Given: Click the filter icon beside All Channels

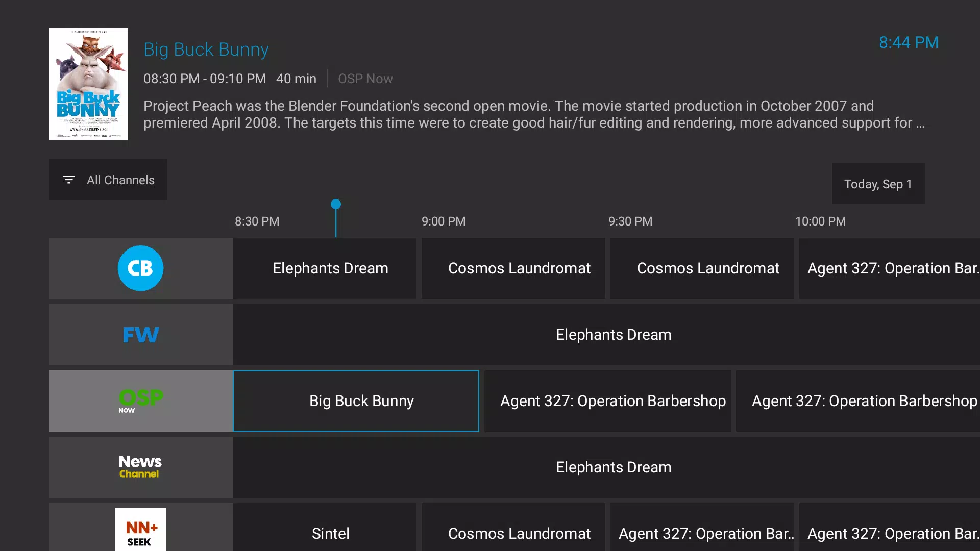Looking at the screenshot, I should pyautogui.click(x=69, y=180).
